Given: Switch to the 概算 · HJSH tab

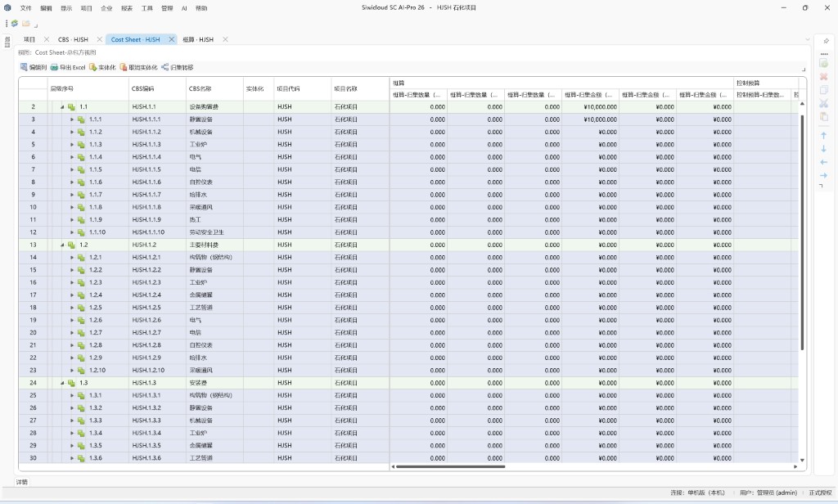Looking at the screenshot, I should [x=198, y=39].
